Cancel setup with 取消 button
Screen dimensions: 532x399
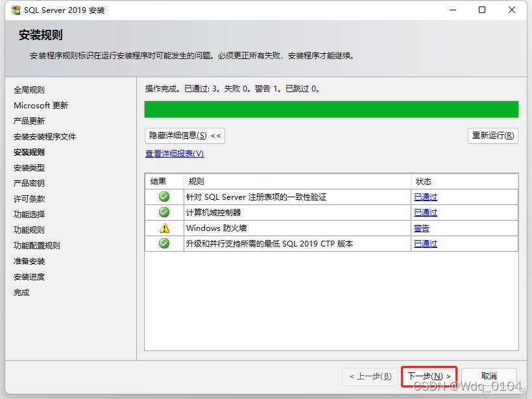click(x=489, y=376)
